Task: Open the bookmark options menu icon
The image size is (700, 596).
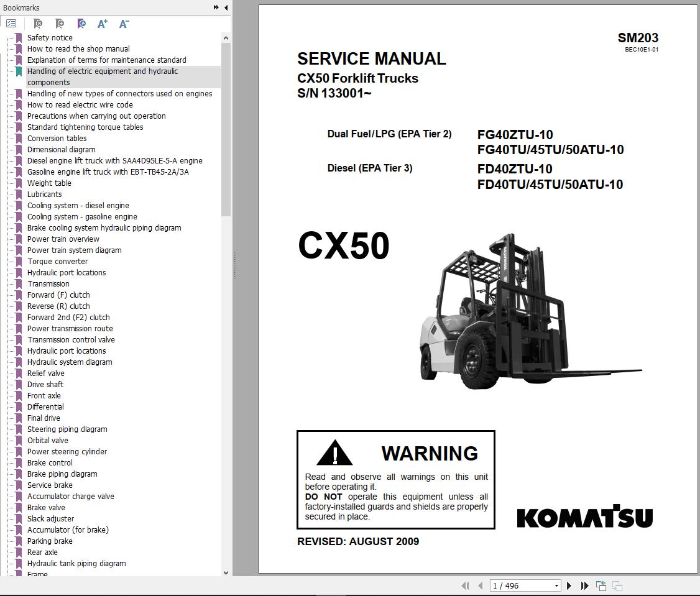Action: pos(11,24)
